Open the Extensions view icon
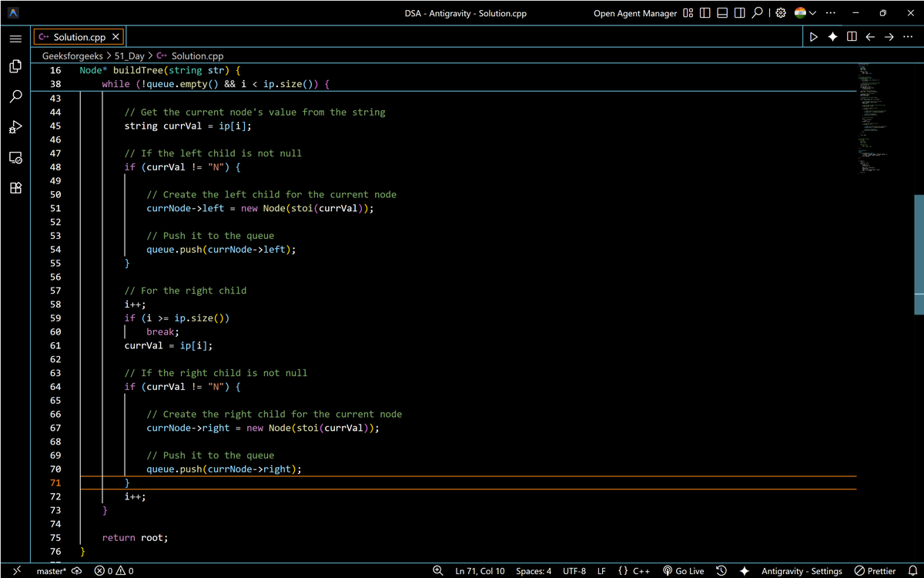This screenshot has height=578, width=924. [x=15, y=187]
